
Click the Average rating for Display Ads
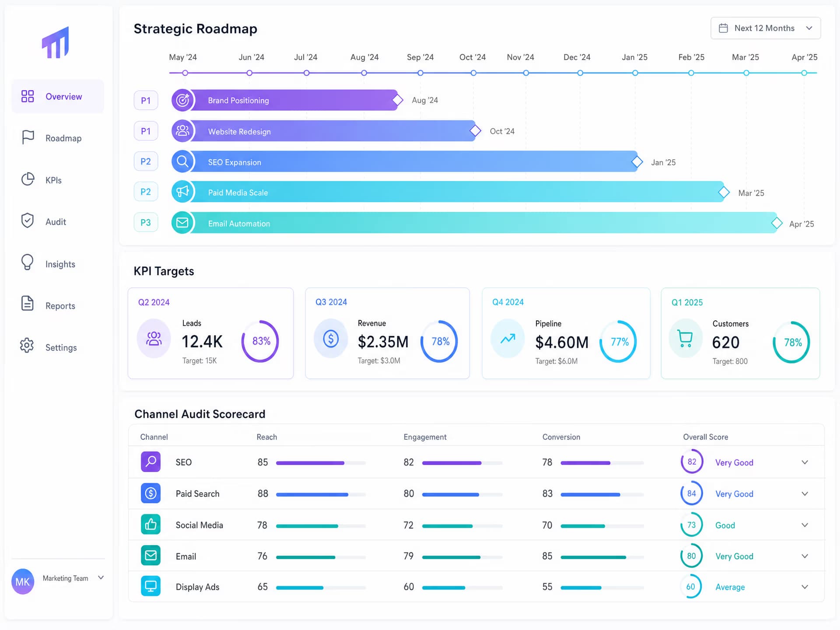(730, 587)
